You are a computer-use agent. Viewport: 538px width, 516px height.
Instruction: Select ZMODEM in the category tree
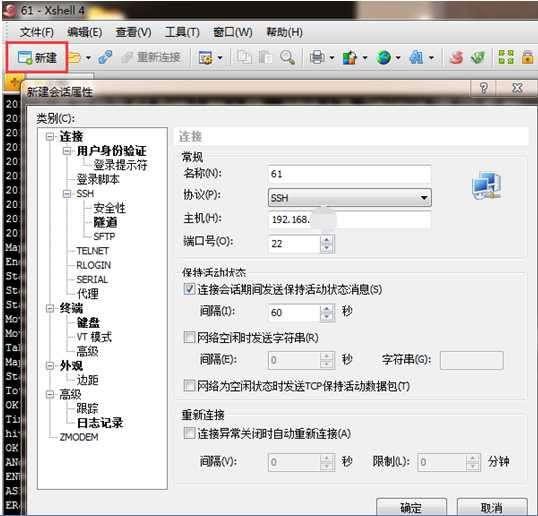79,437
